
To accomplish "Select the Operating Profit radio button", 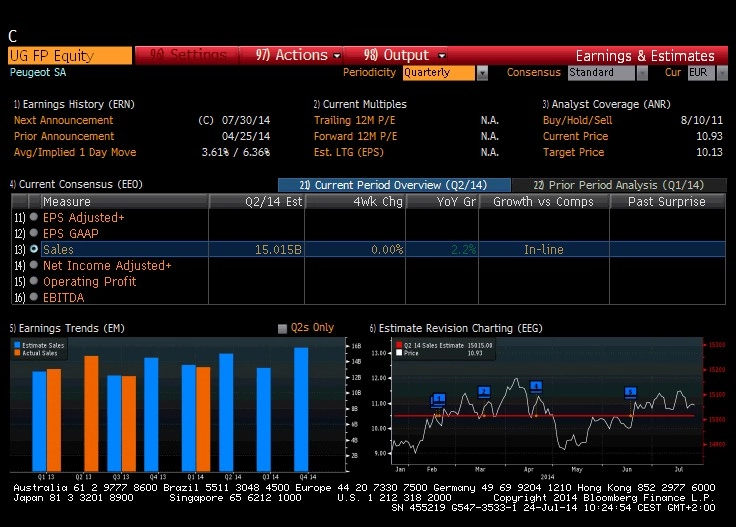I will tap(34, 281).
